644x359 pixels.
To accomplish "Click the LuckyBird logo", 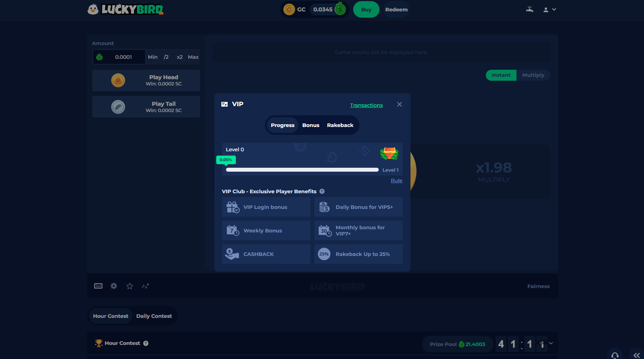I will [125, 9].
